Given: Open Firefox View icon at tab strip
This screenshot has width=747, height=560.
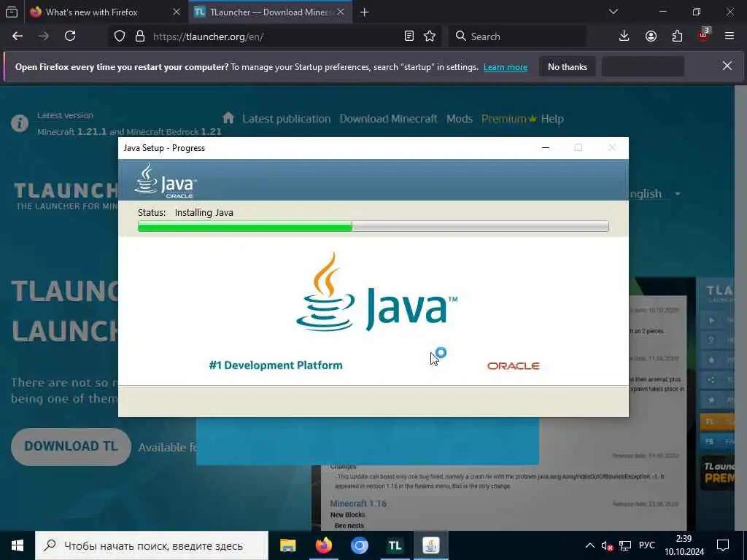Looking at the screenshot, I should point(12,12).
